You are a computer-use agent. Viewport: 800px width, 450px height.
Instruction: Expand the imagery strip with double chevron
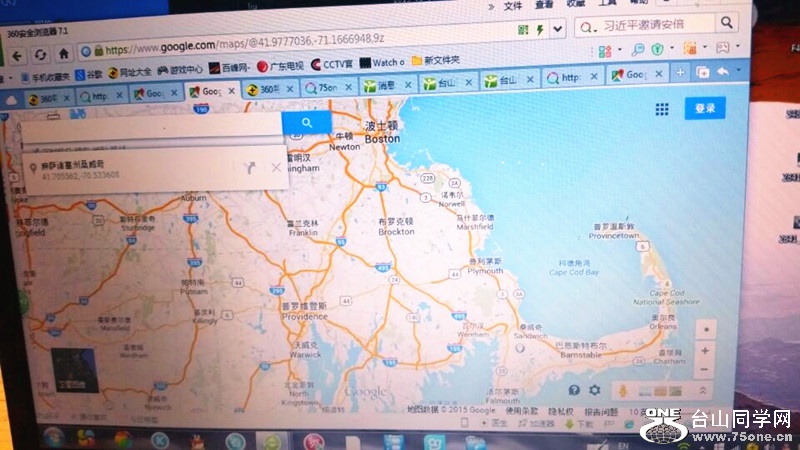tap(706, 391)
